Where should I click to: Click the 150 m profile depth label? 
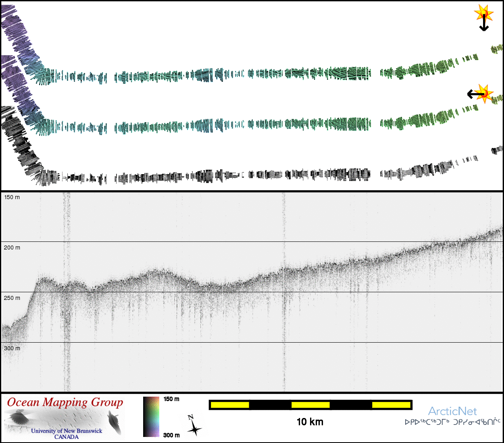click(12, 197)
